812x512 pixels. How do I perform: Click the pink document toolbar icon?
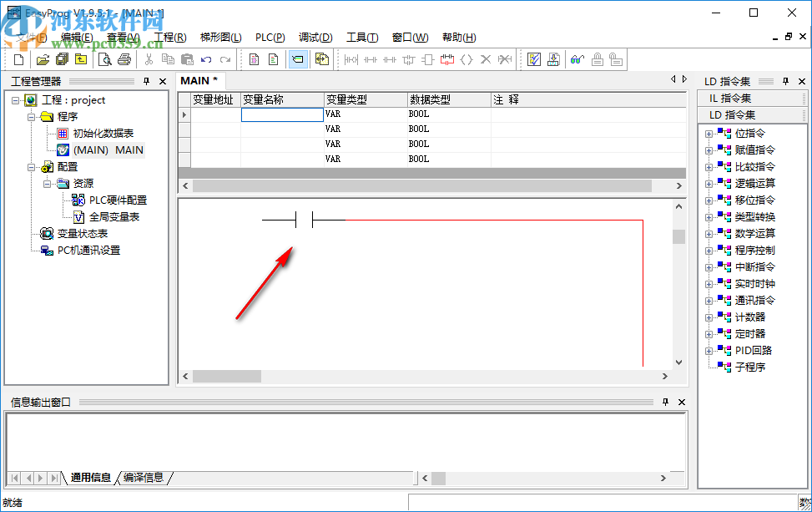tap(255, 59)
